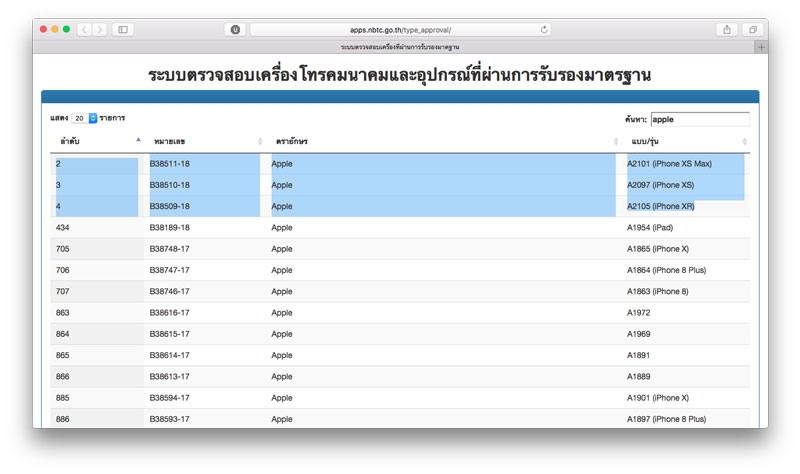Viewport: 800px width, 474px height.
Task: Click model A1969 cell
Action: (639, 334)
